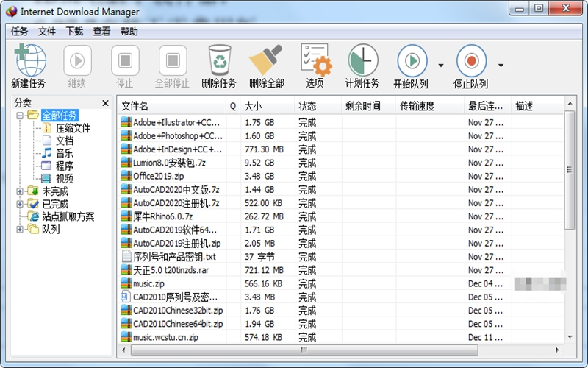
Task: Expand the 未完成 tree node
Action: pos(20,191)
